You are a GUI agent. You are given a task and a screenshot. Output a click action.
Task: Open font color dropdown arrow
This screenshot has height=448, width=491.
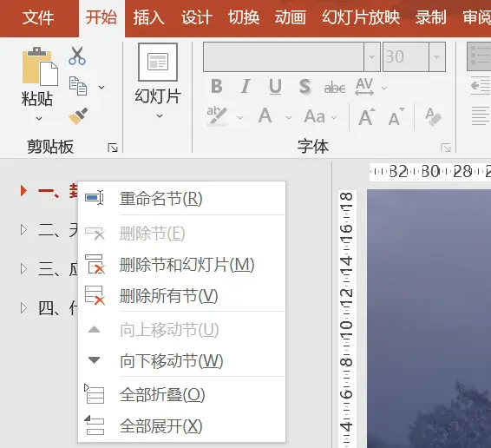click(288, 117)
